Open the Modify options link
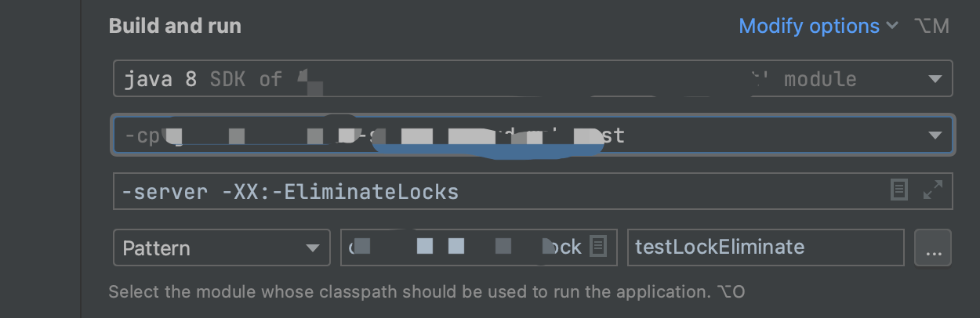The image size is (980, 318). point(809,26)
